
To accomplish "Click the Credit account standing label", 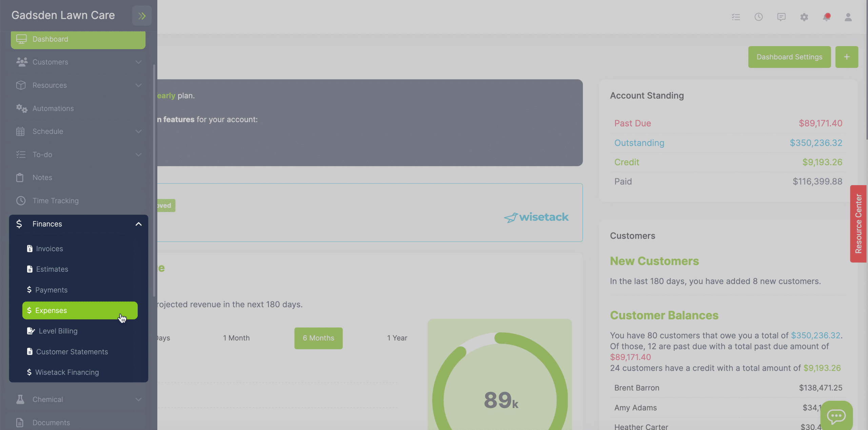I will 627,162.
